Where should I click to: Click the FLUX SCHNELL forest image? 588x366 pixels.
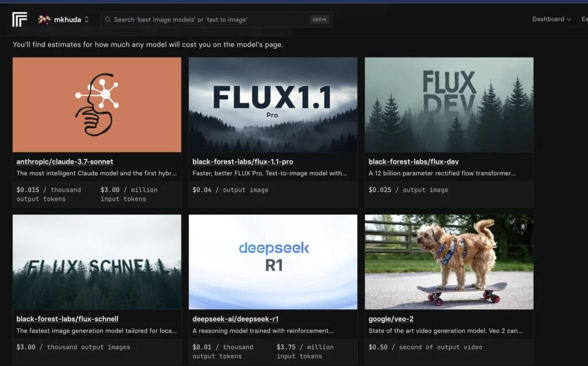pos(96,262)
